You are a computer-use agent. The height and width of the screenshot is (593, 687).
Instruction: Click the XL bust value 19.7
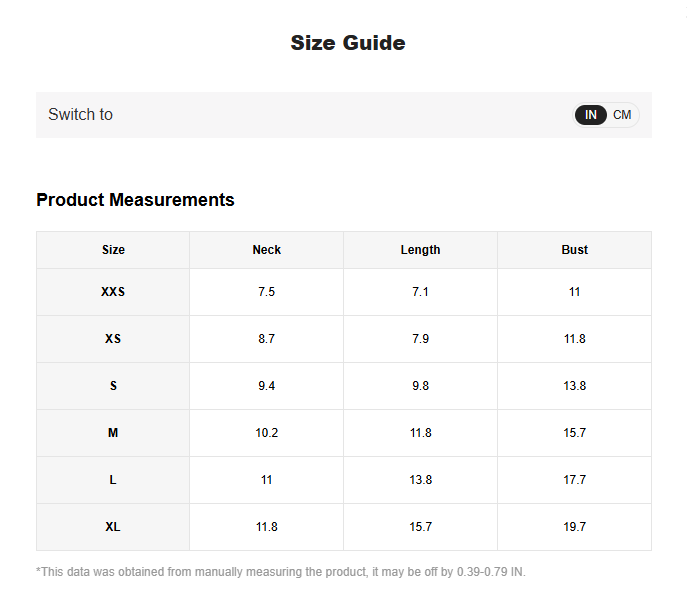click(x=574, y=527)
